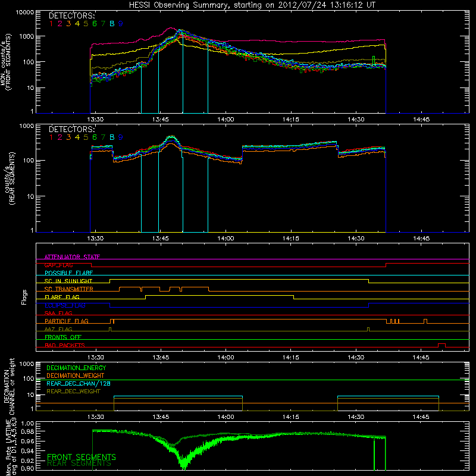The height and width of the screenshot is (476, 476).
Task: Click yellow detector 4 in front segments legend
Action: click(77, 24)
